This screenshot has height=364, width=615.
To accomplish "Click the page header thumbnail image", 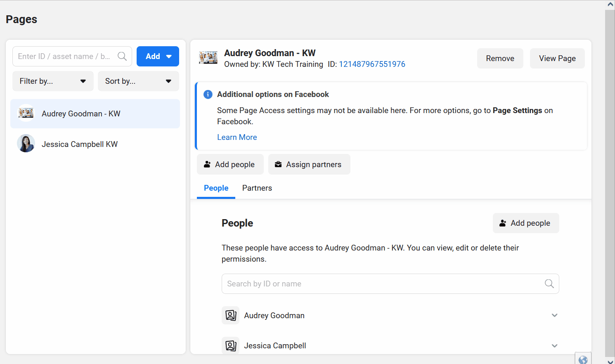I will 208,57.
